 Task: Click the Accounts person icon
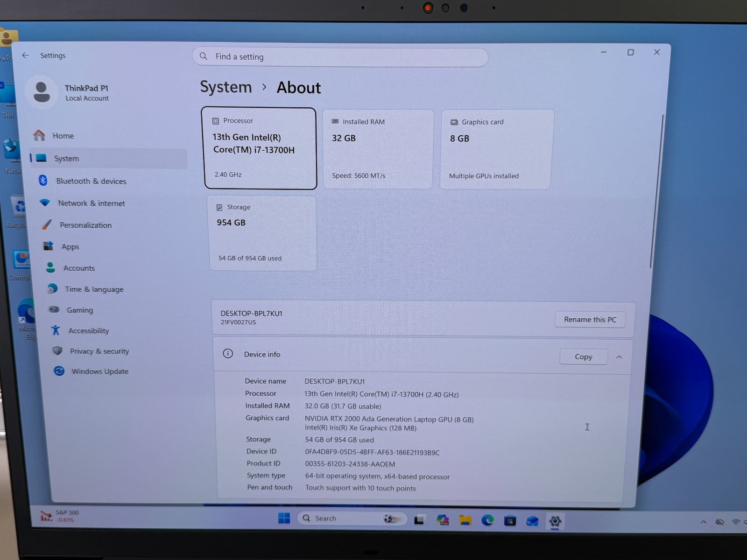[x=50, y=267]
